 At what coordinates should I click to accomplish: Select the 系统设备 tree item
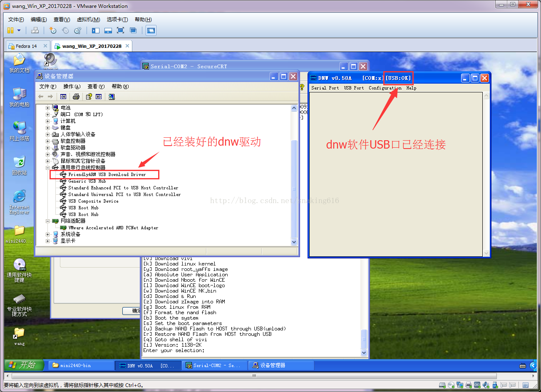click(x=70, y=234)
